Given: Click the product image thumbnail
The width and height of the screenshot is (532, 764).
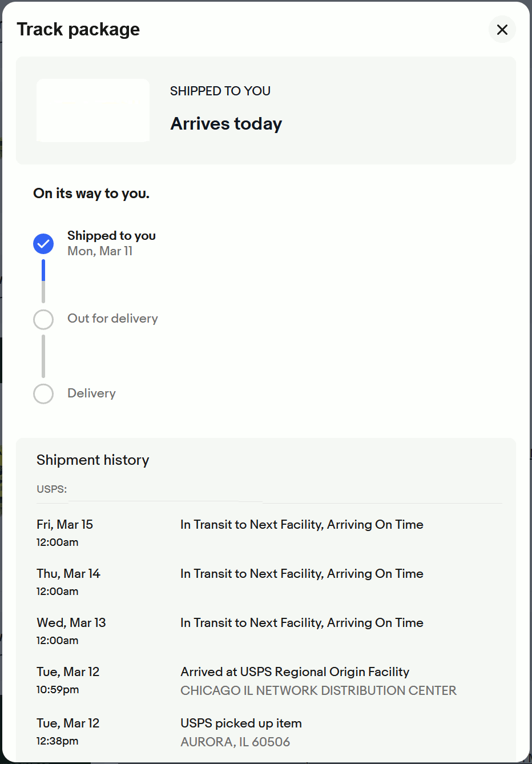Looking at the screenshot, I should 92,110.
